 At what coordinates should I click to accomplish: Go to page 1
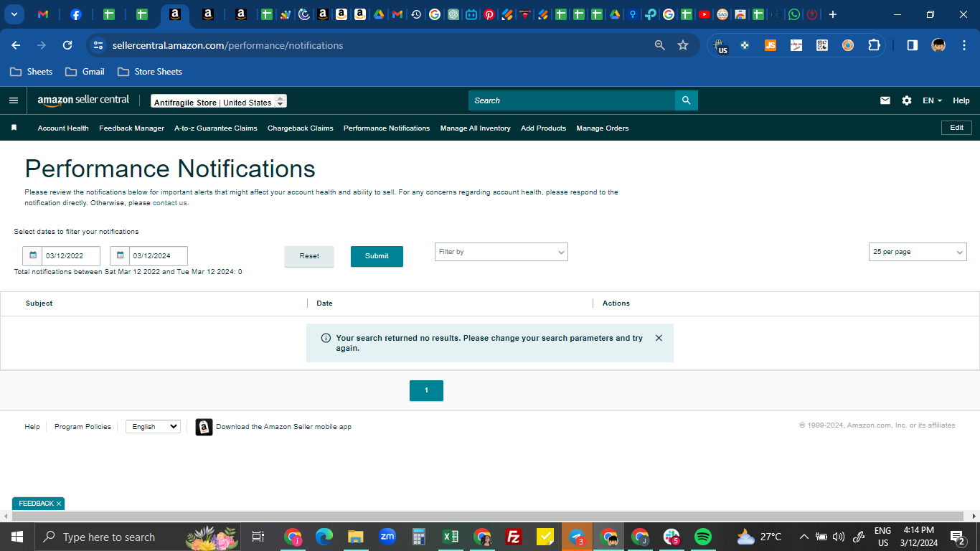[426, 390]
